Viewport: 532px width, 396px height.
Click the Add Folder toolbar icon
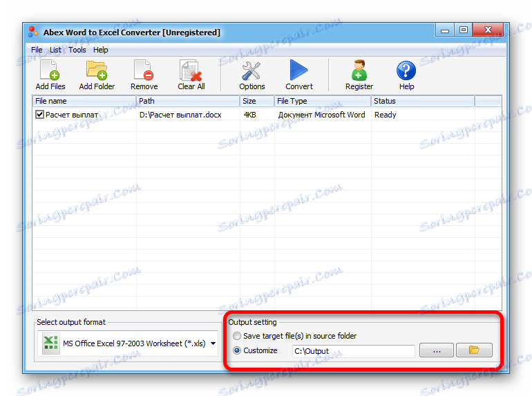pos(97,70)
